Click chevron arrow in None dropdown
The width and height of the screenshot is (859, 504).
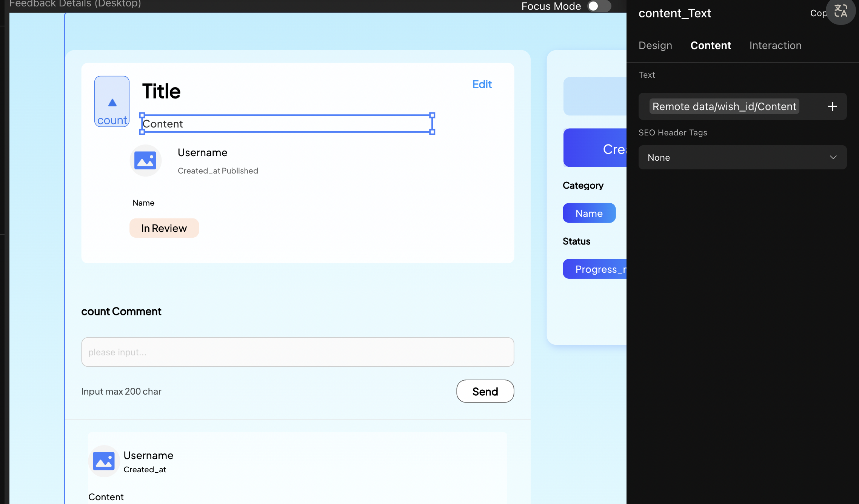pyautogui.click(x=833, y=157)
